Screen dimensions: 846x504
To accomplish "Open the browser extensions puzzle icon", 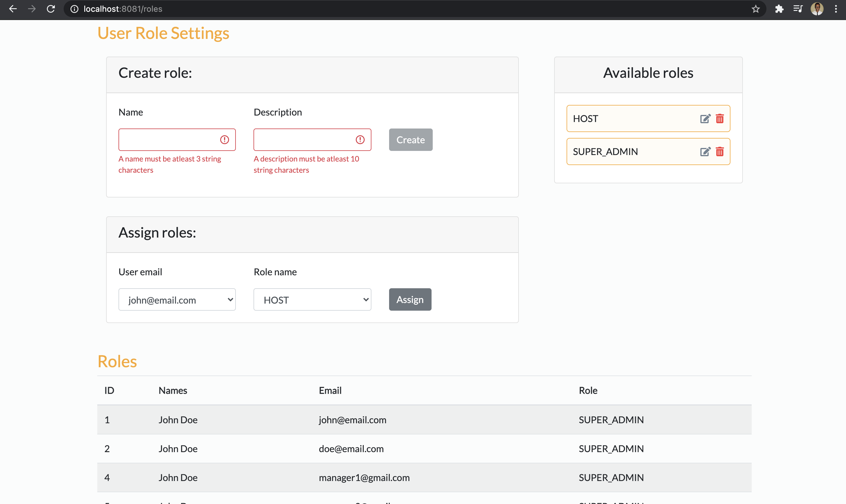I will (779, 9).
